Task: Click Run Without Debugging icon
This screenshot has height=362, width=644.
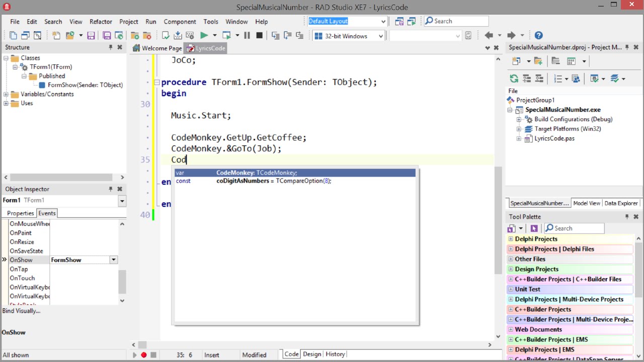Action: [226, 36]
